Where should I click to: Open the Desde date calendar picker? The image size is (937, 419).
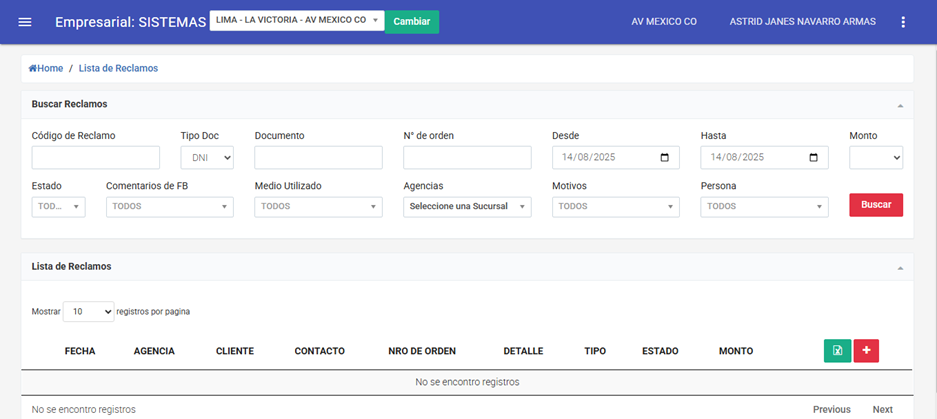pos(665,158)
